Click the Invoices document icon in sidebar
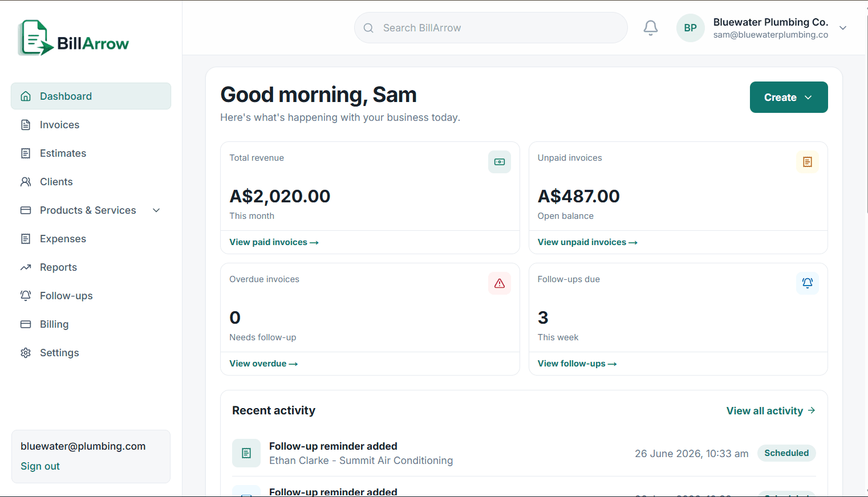The width and height of the screenshot is (868, 497). (26, 125)
